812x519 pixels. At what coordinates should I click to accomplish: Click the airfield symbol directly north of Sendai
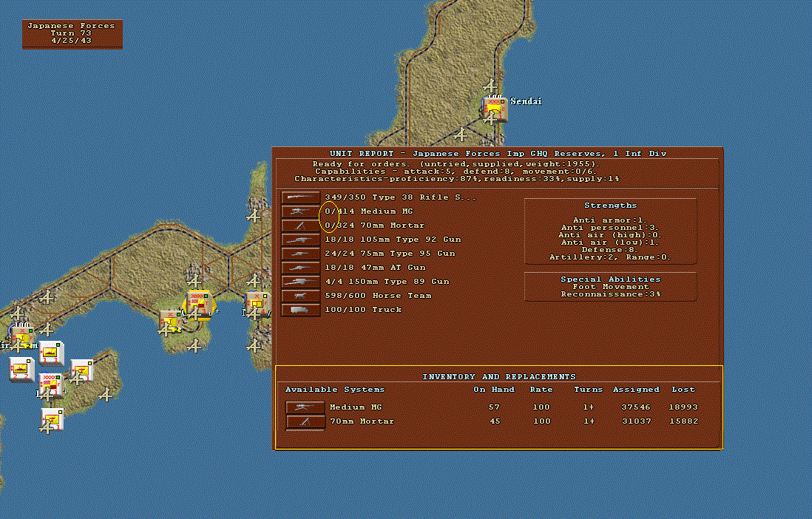click(x=490, y=86)
